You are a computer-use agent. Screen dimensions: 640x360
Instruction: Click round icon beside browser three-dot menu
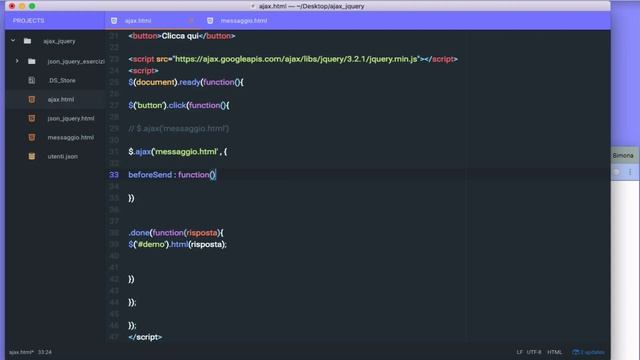(x=616, y=172)
